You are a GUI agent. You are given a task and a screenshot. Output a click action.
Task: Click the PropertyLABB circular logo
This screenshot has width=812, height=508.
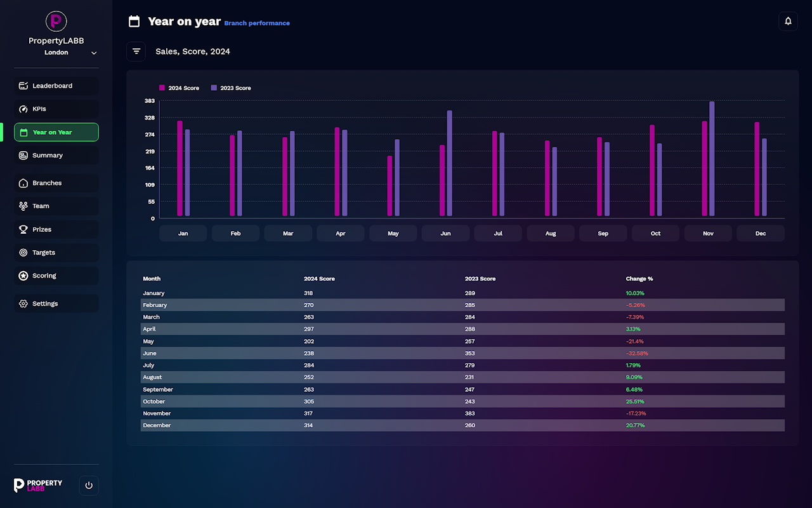(x=56, y=21)
